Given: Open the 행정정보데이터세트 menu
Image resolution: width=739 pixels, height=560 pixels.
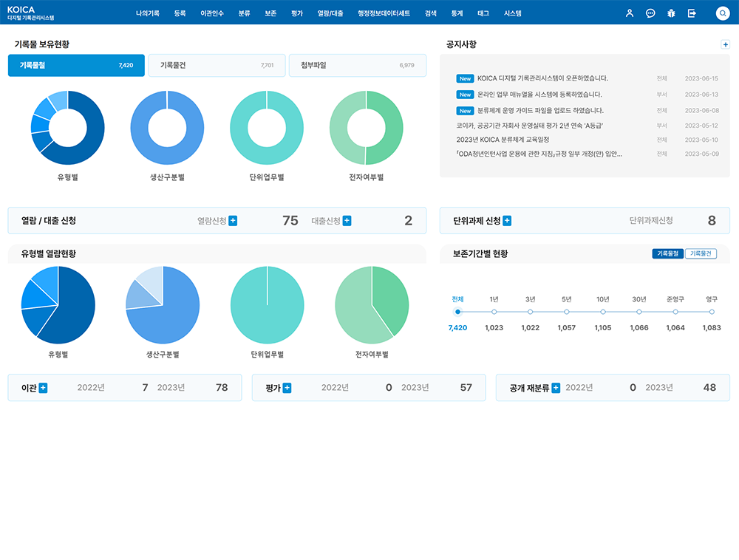Looking at the screenshot, I should pyautogui.click(x=384, y=13).
